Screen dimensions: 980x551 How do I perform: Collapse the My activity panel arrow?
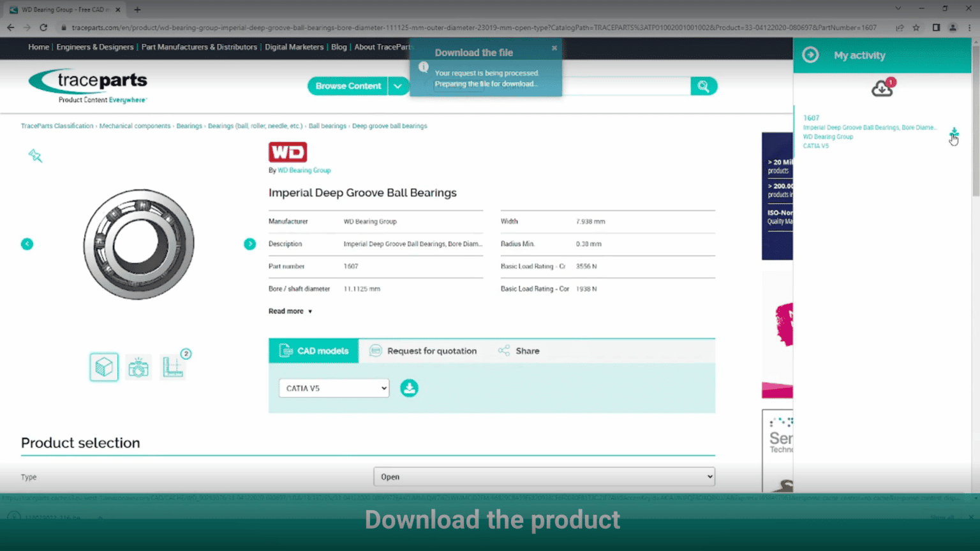point(810,55)
